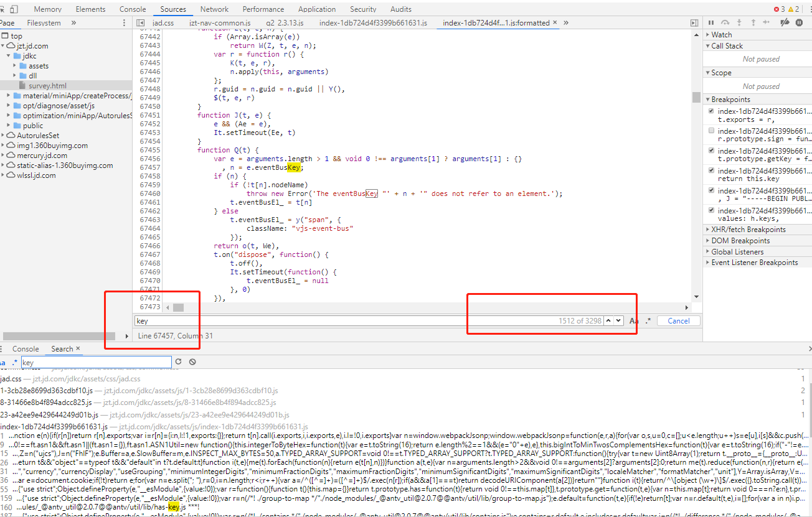This screenshot has width=812, height=517.
Task: Pause script execution
Action: coord(711,22)
